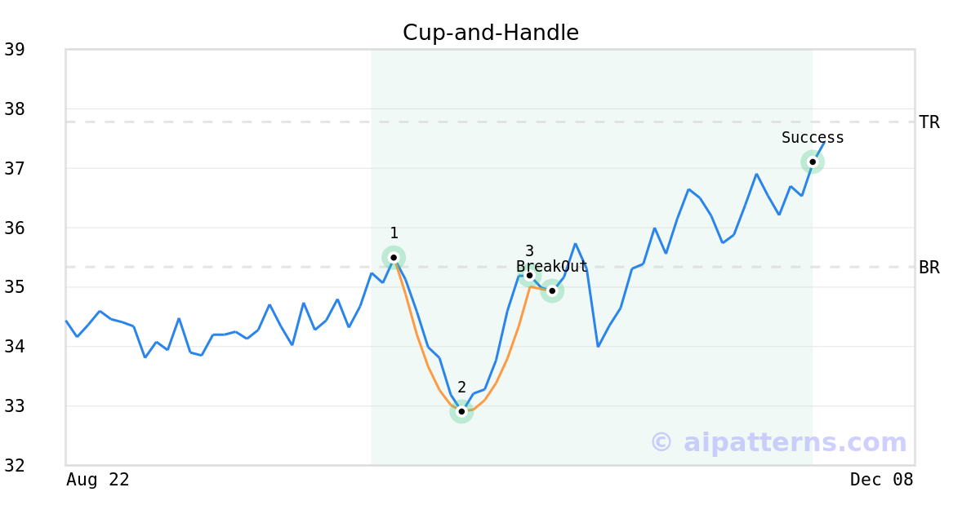Click the 32 value on the price axis
The image size is (980, 514).
15,465
